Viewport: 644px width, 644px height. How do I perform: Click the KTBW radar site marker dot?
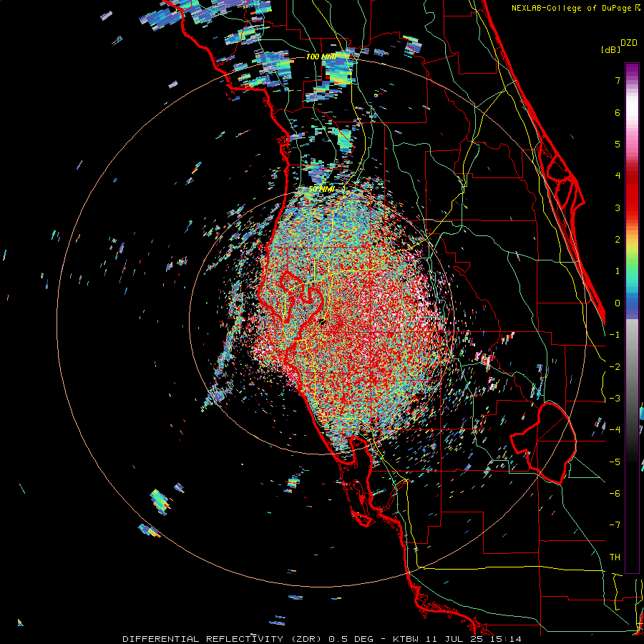click(323, 322)
